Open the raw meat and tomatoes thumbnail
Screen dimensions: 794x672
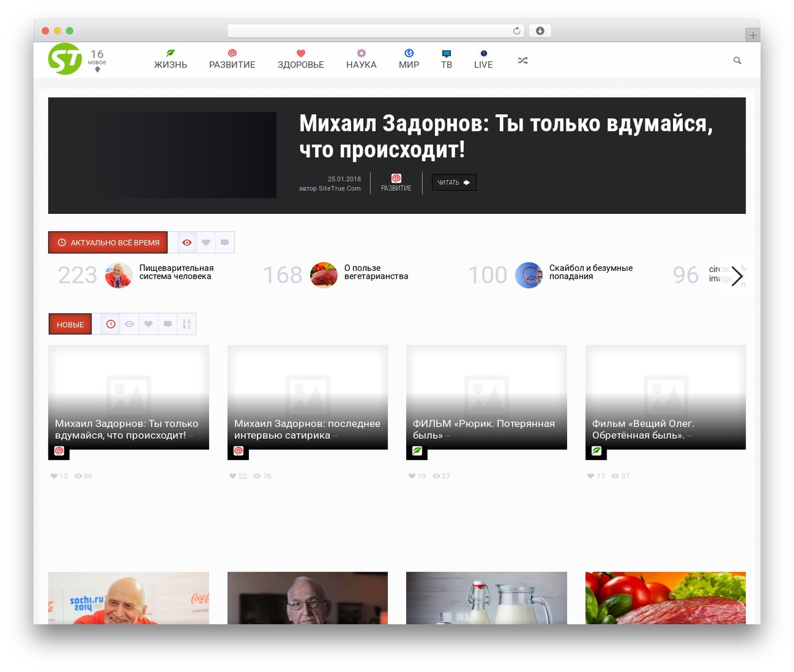click(x=666, y=598)
